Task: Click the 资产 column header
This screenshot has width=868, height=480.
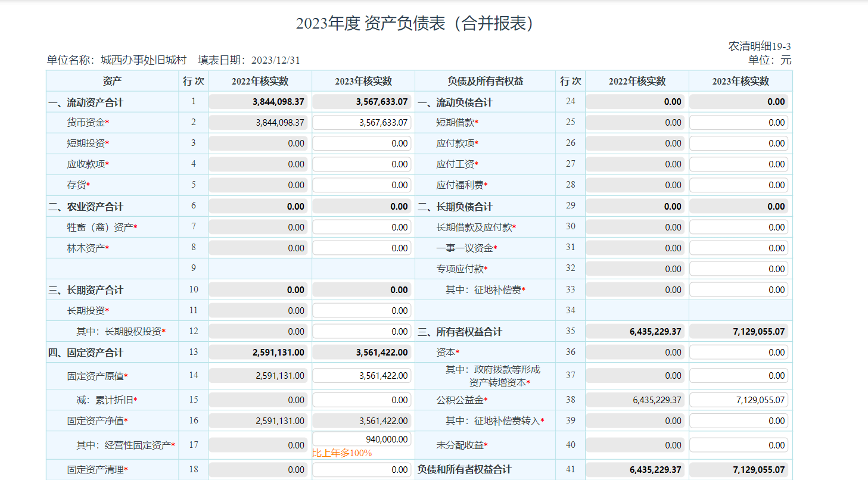Action: click(x=112, y=81)
